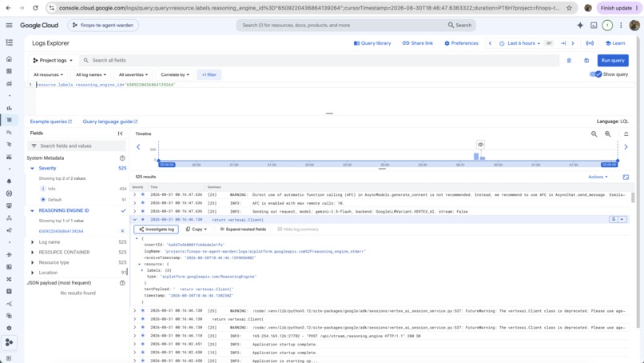Viewport: 644px width, 363px height.
Task: Click the browser reload icon
Action: tap(35, 8)
